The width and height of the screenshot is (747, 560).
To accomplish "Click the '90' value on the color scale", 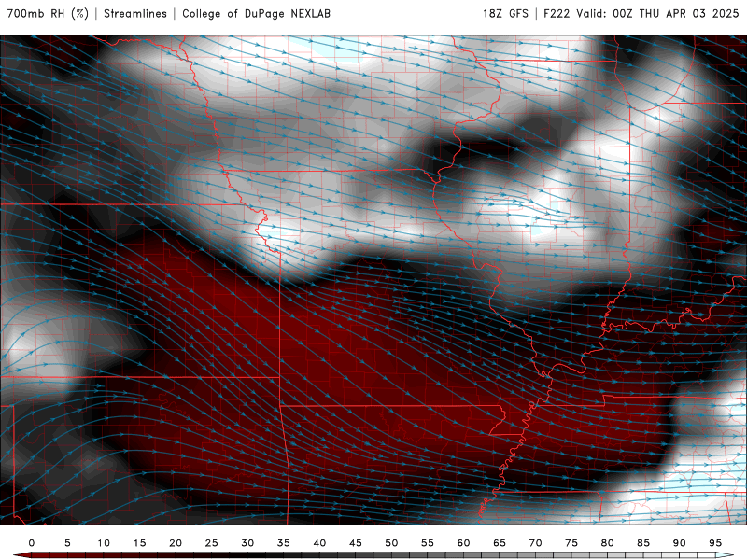I will pos(679,543).
